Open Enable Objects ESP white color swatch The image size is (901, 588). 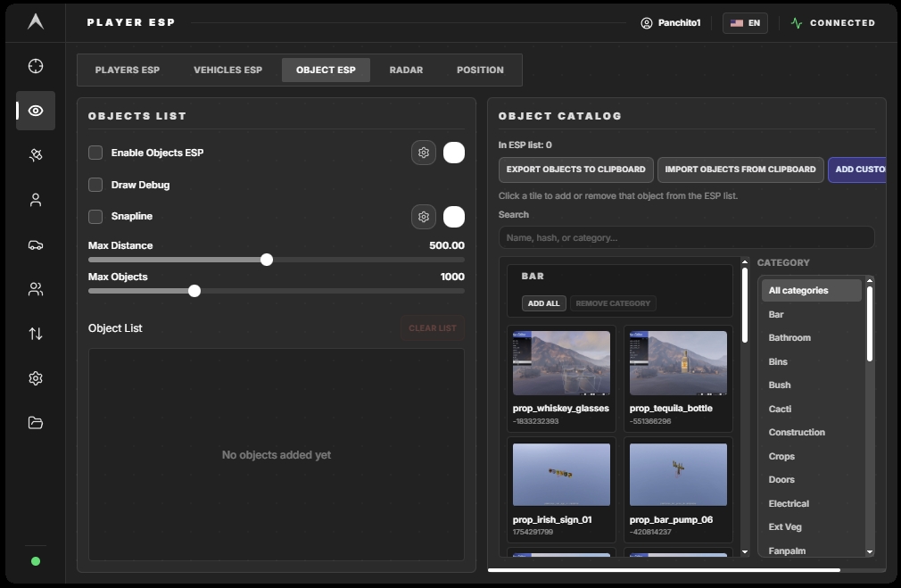[x=454, y=153]
